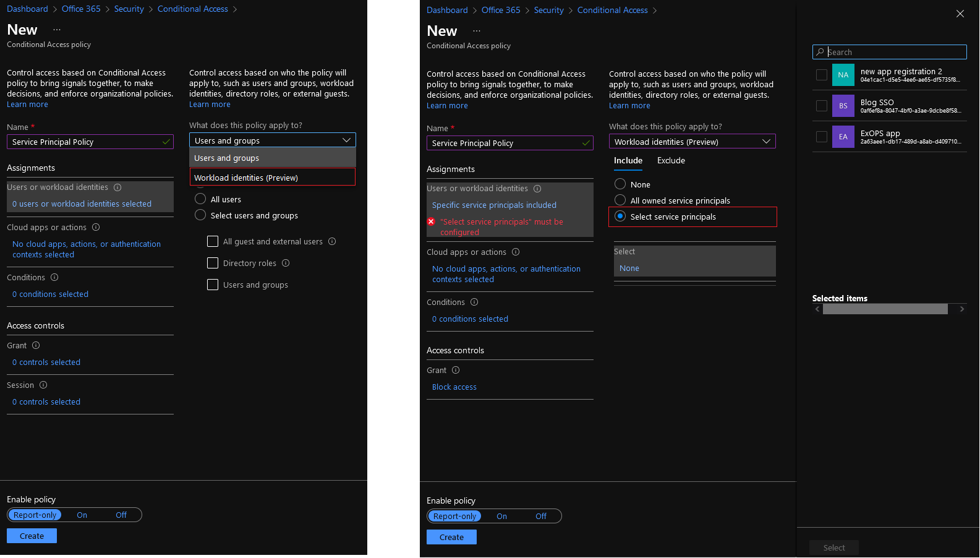
Task: Show info for Cloud apps or actions, right panel
Action: click(x=516, y=252)
